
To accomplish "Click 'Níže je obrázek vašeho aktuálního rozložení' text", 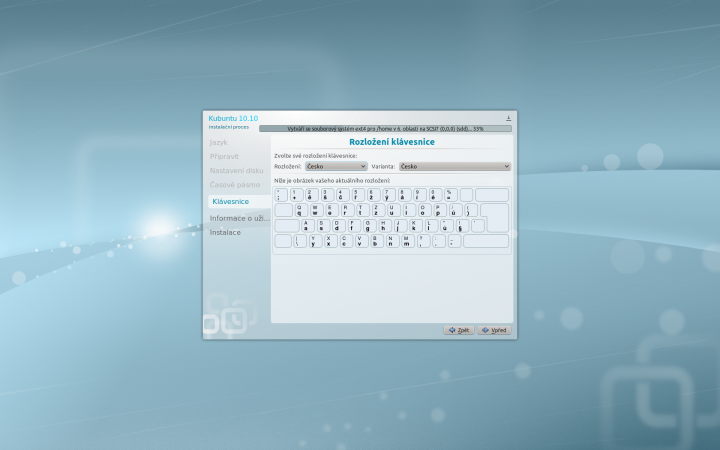I will click(332, 180).
